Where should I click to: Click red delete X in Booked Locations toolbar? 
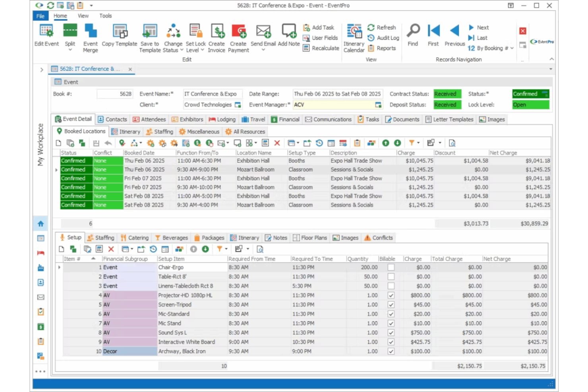tap(277, 143)
